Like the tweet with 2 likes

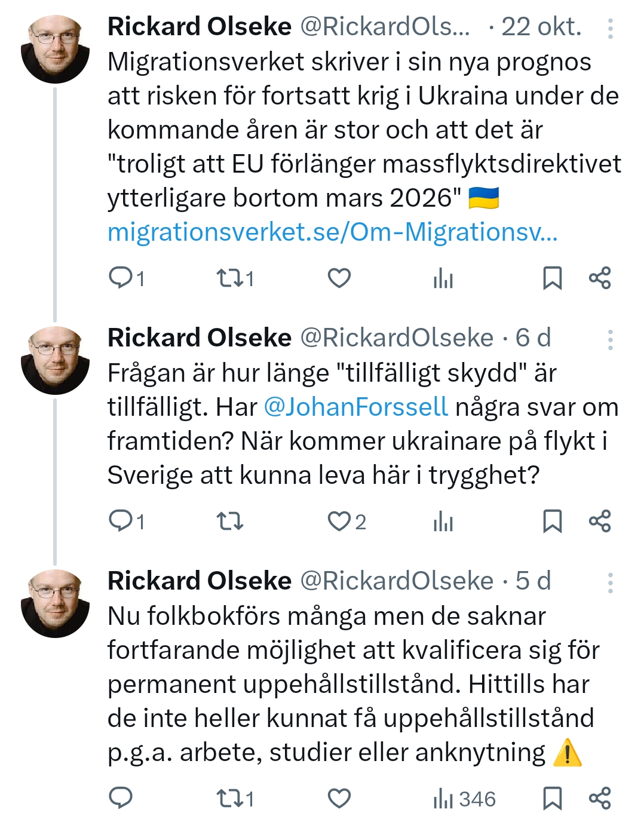pos(339,521)
